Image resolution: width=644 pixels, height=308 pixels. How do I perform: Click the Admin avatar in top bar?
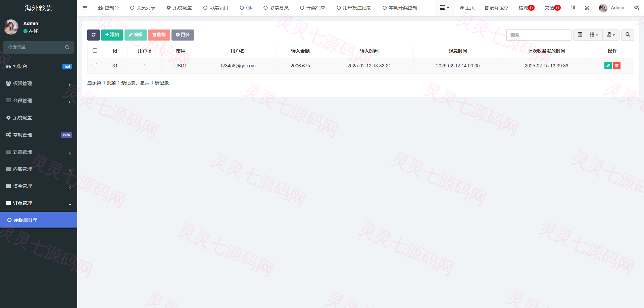click(603, 8)
